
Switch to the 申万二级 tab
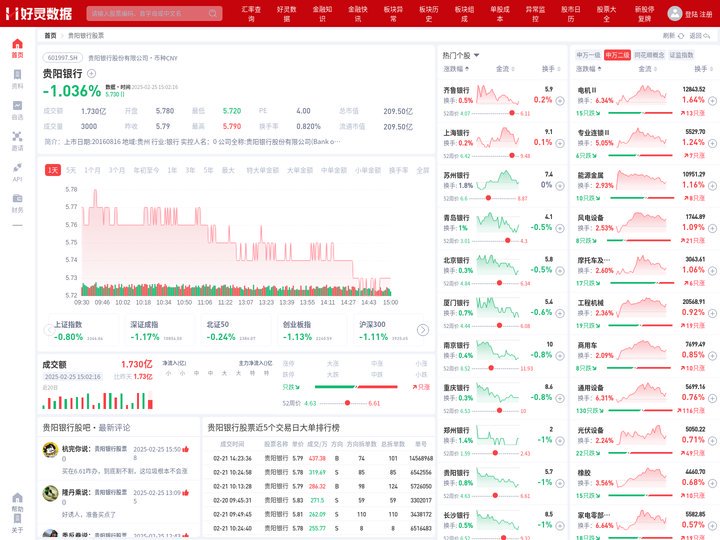617,55
